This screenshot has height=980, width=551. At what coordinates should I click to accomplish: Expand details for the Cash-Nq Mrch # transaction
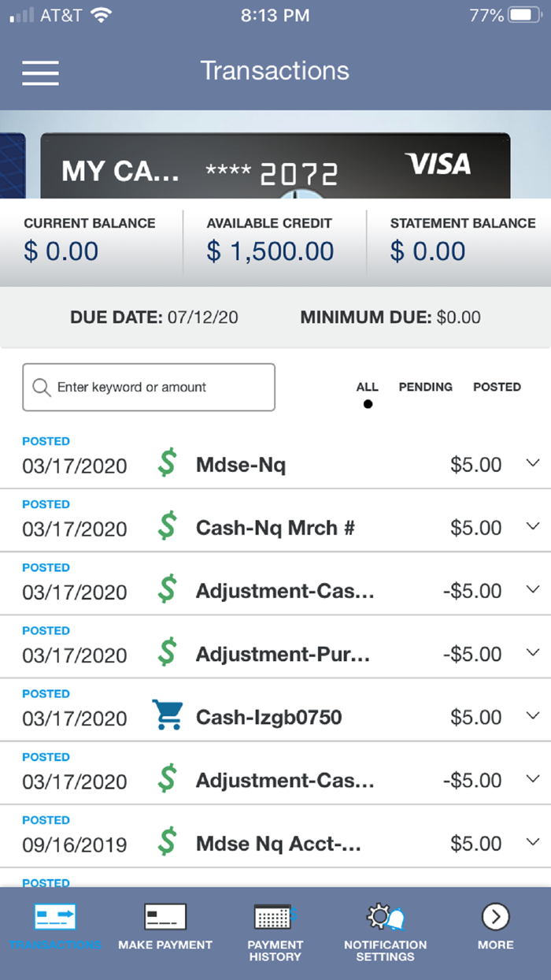531,528
